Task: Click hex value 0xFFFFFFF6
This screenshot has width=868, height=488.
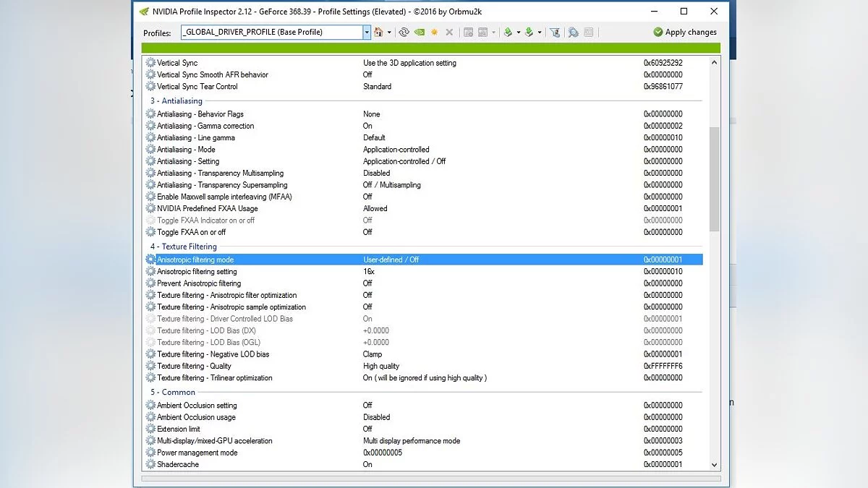Action: click(x=663, y=366)
